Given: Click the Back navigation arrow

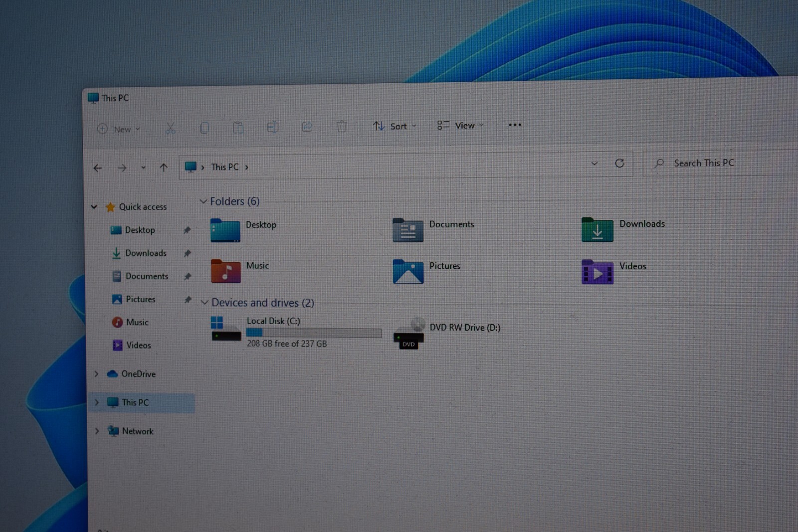Looking at the screenshot, I should (98, 168).
